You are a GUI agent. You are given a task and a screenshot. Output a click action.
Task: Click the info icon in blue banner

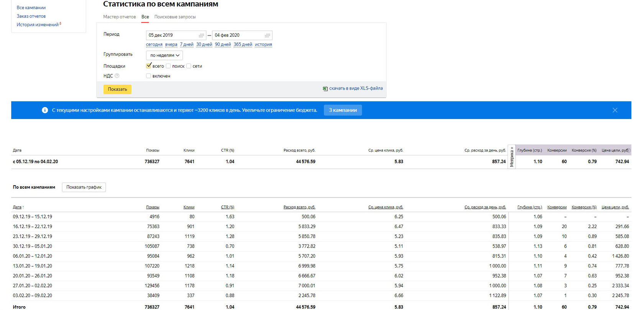(x=45, y=110)
